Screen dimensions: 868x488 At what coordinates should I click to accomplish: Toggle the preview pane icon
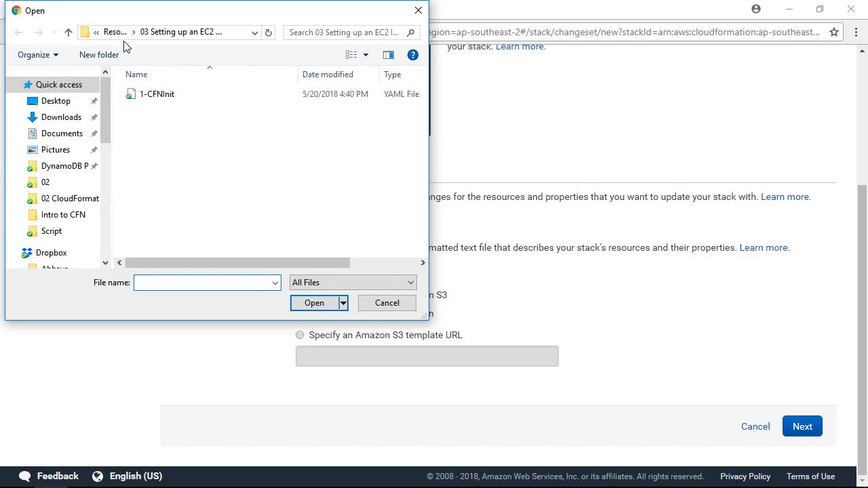coord(389,55)
